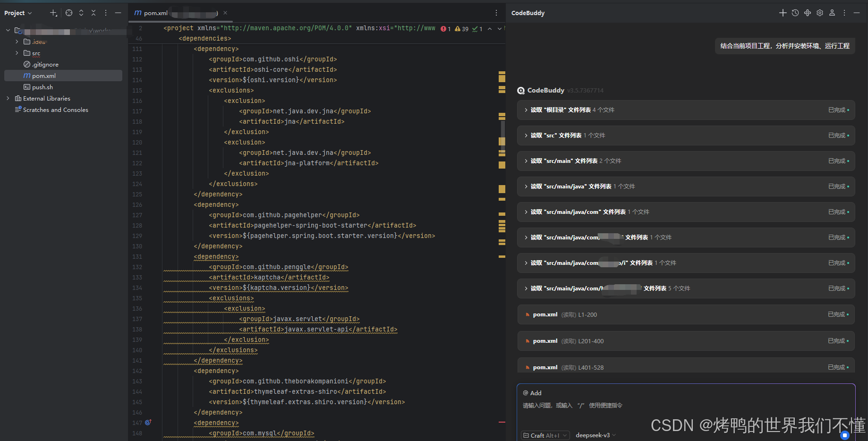Open CodeBuddy chat history
868x441 pixels.
click(x=795, y=13)
